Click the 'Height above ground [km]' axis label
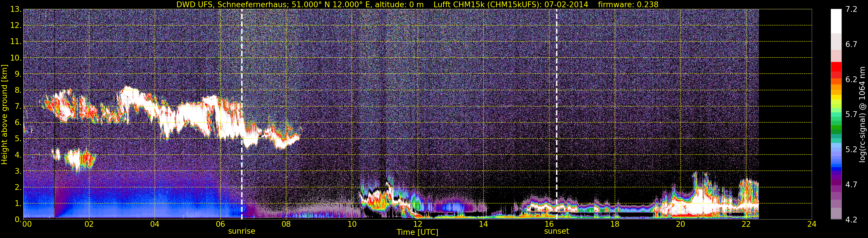 coord(4,114)
